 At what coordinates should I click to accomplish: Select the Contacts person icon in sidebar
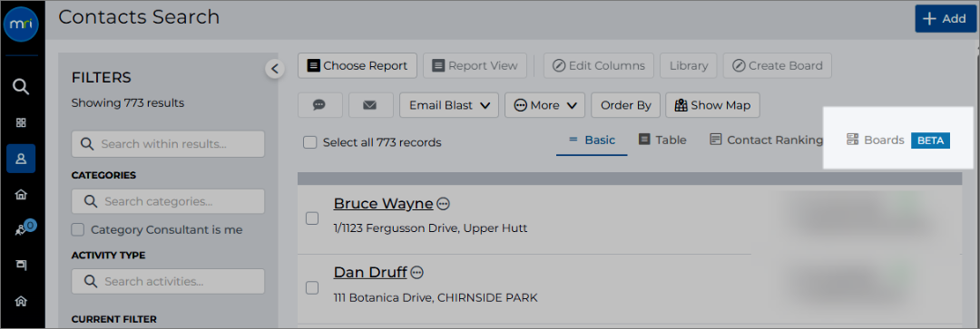click(x=21, y=159)
